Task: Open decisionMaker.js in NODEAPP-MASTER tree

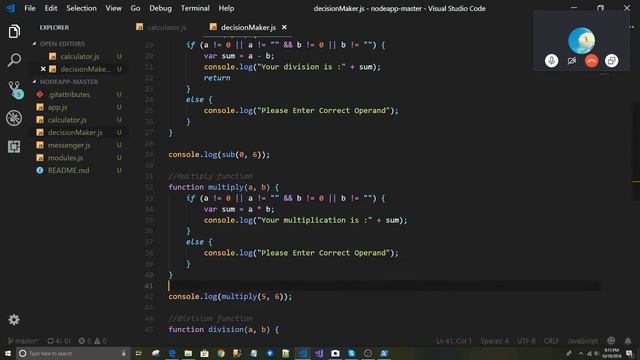Action: coord(75,132)
